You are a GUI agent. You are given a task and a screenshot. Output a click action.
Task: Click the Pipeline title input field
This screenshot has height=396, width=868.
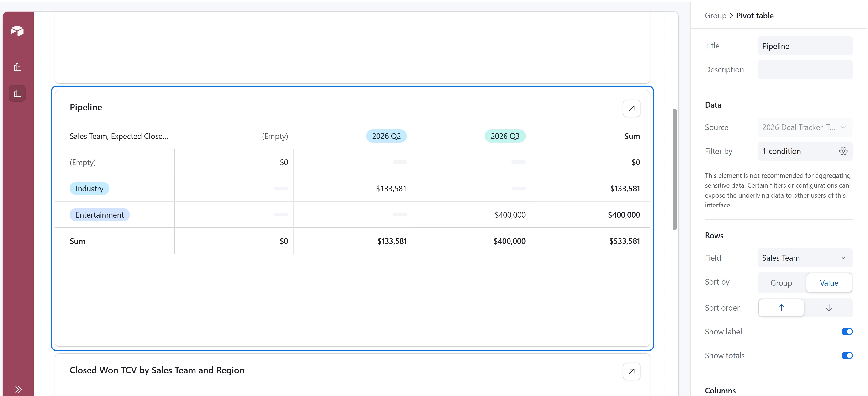pos(804,46)
